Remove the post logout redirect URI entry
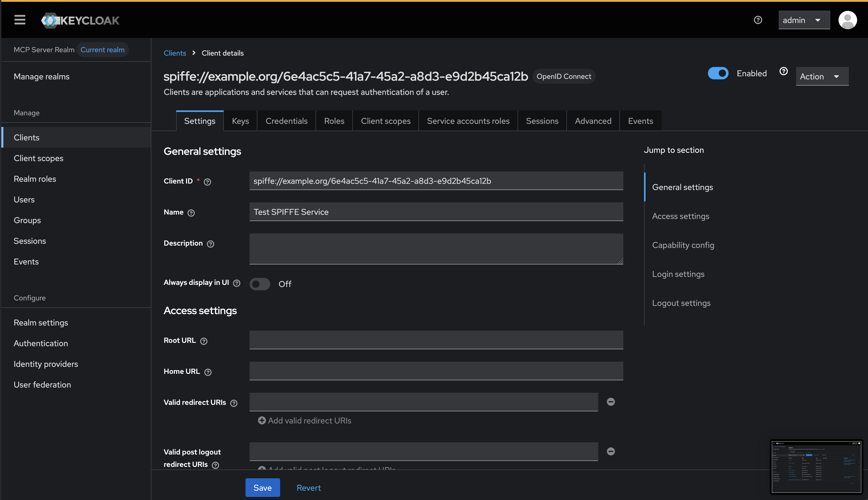The height and width of the screenshot is (500, 868). [x=610, y=451]
